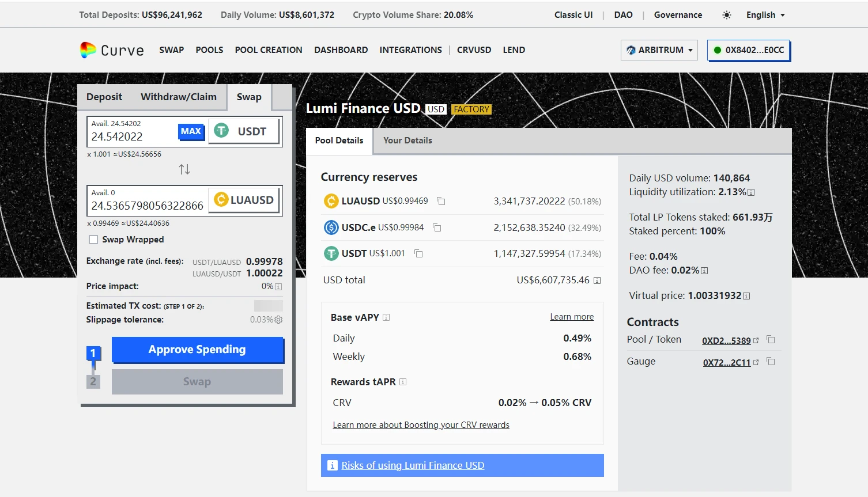Copy the USDT token address
Viewport: 868px width, 497px height.
pos(418,253)
